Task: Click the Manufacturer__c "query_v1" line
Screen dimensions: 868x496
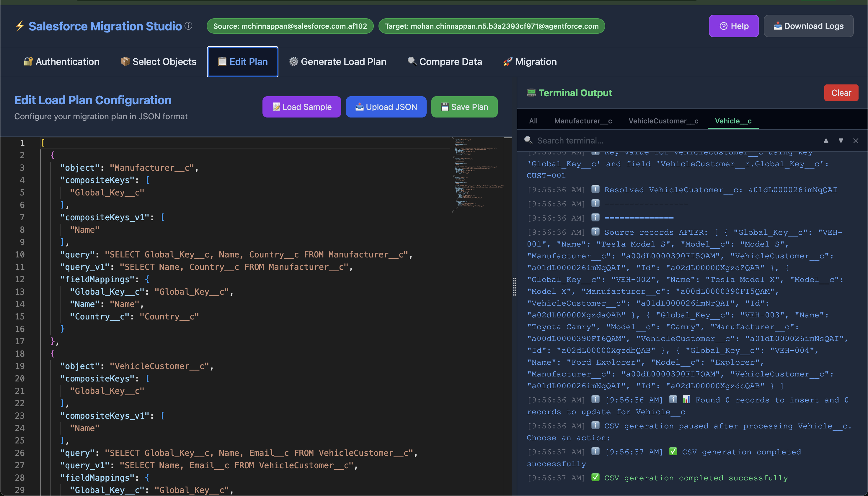Action: point(206,267)
